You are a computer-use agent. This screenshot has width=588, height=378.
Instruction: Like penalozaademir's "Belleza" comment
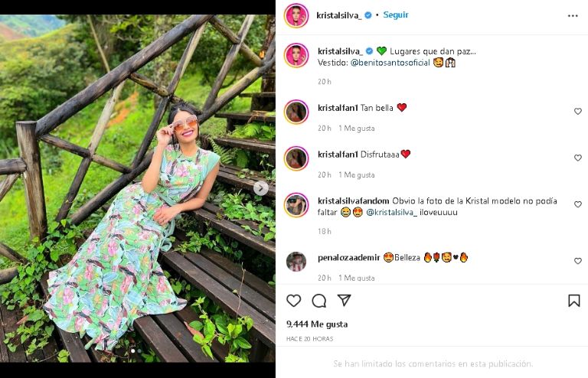pos(578,262)
